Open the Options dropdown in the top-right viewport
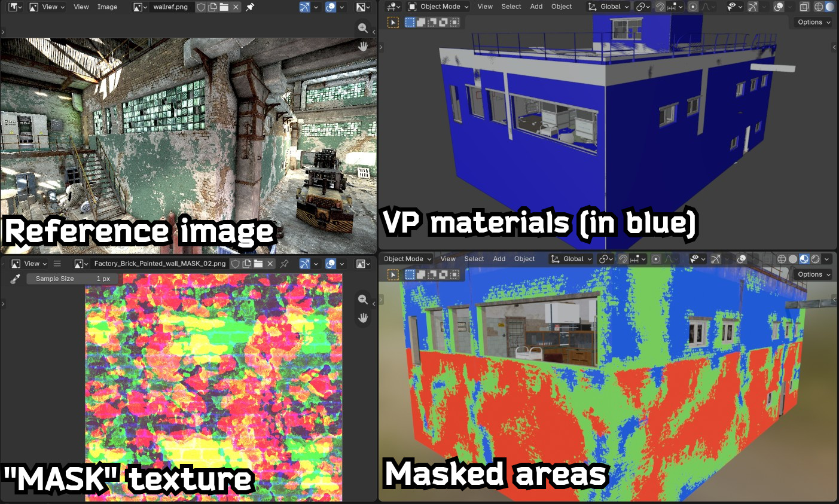This screenshot has height=504, width=839. coord(814,22)
